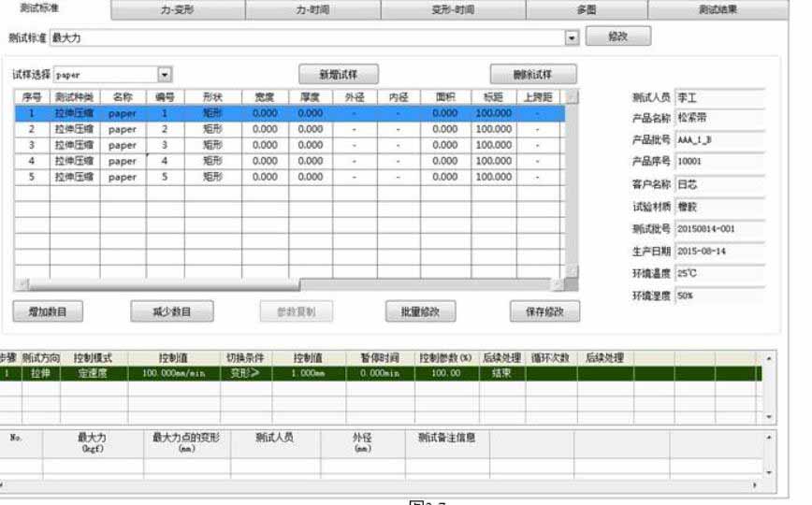The width and height of the screenshot is (812, 505).
Task: Click scroll-down arrow of the step table
Action: click(x=769, y=417)
